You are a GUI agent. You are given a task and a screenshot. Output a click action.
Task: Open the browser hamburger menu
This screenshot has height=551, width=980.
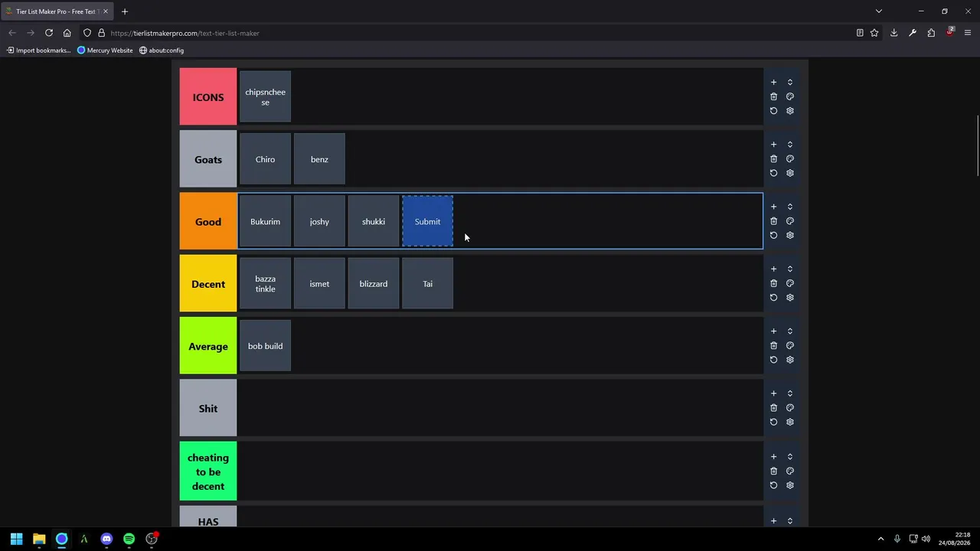pyautogui.click(x=968, y=33)
